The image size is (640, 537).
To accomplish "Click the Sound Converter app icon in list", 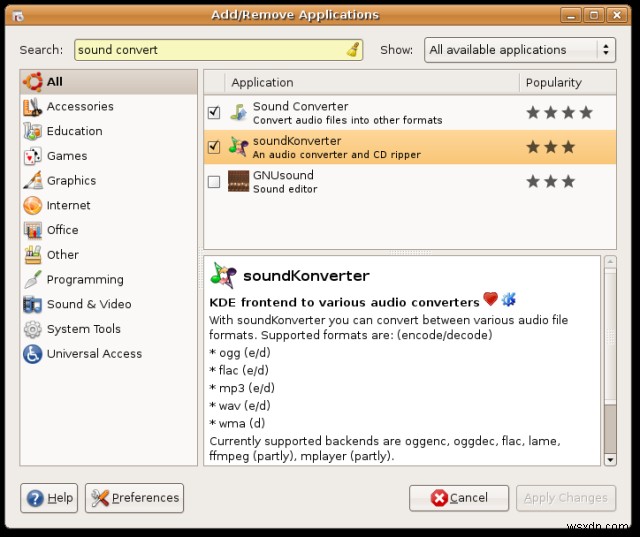I will 238,113.
